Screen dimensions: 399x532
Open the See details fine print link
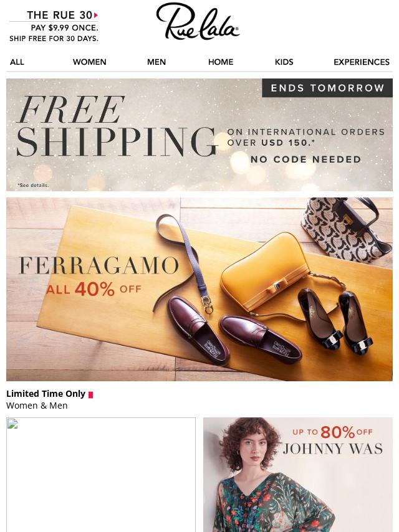point(33,185)
